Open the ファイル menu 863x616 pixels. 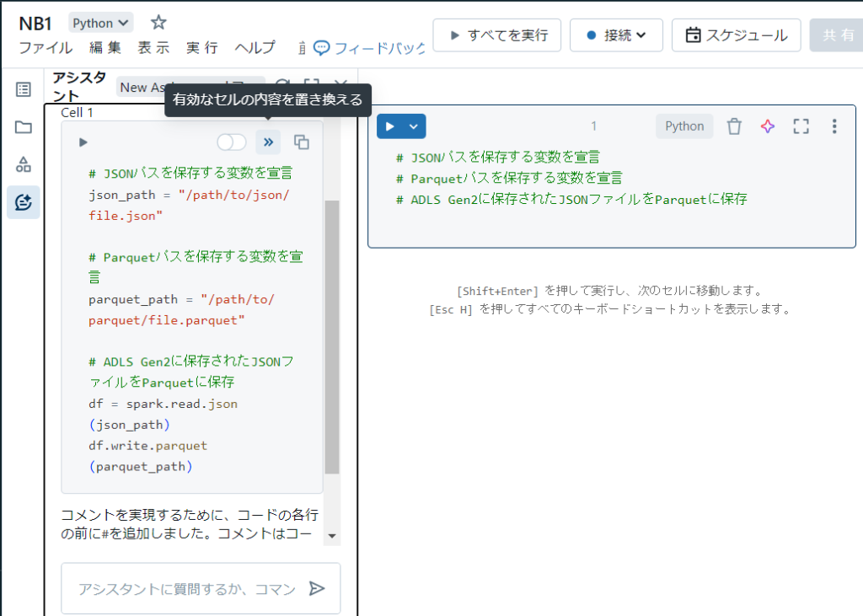point(46,48)
